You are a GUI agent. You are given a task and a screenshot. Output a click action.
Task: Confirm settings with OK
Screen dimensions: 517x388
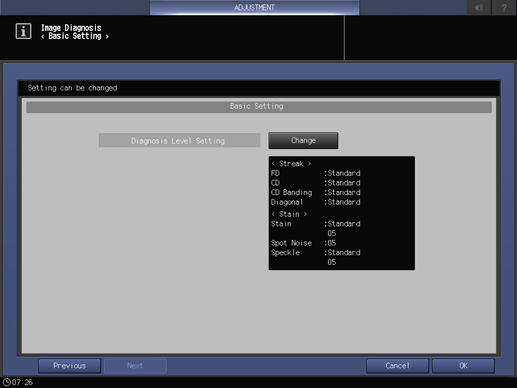click(x=463, y=366)
